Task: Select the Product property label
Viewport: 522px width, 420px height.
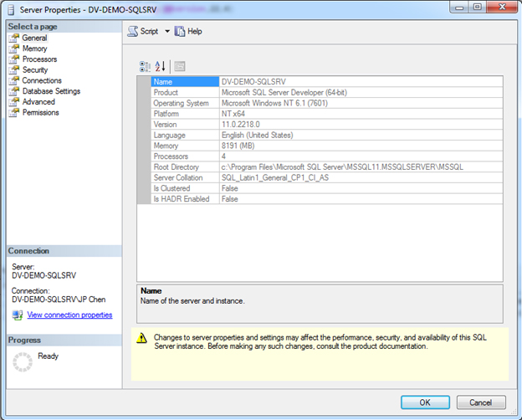Action: click(185, 93)
